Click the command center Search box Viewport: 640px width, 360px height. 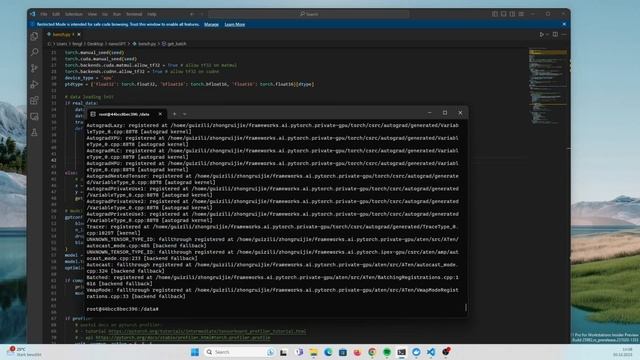tap(309, 14)
